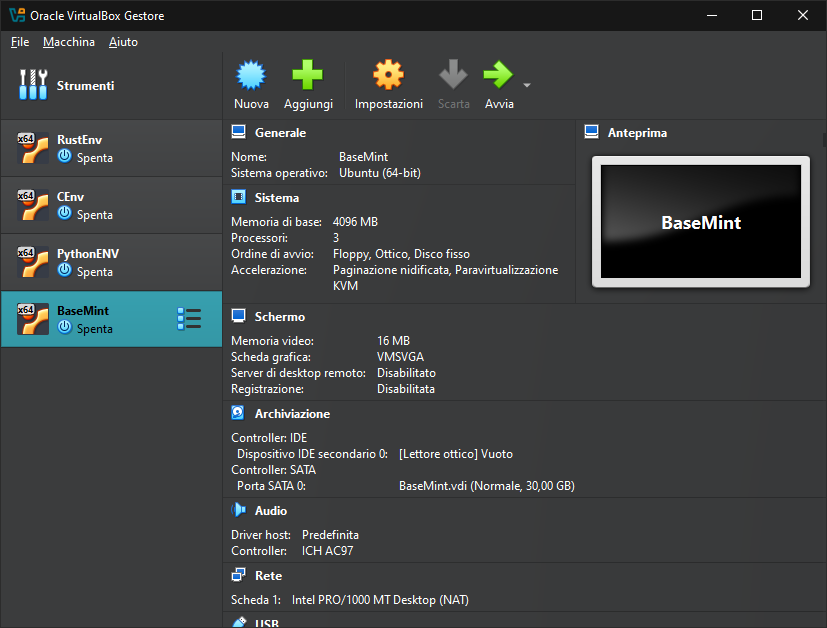Select the CEnv name in the VM list
This screenshot has width=827, height=628.
coord(70,197)
